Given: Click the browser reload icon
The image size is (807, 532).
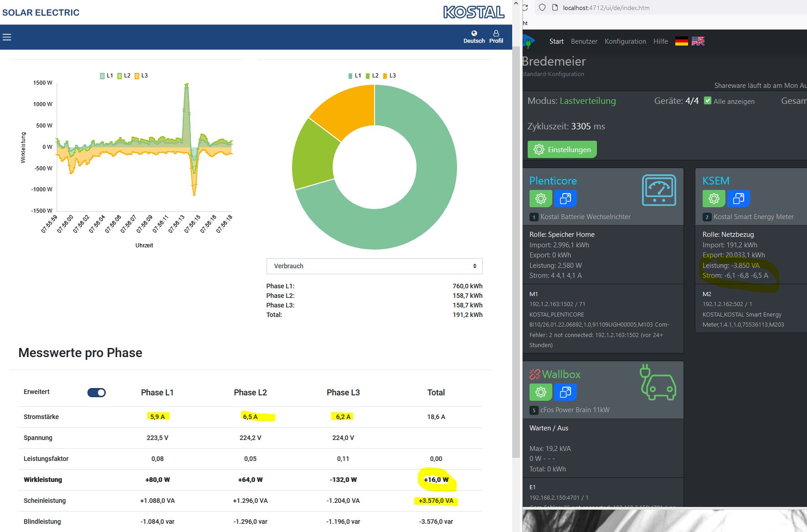Looking at the screenshot, I should [525, 8].
